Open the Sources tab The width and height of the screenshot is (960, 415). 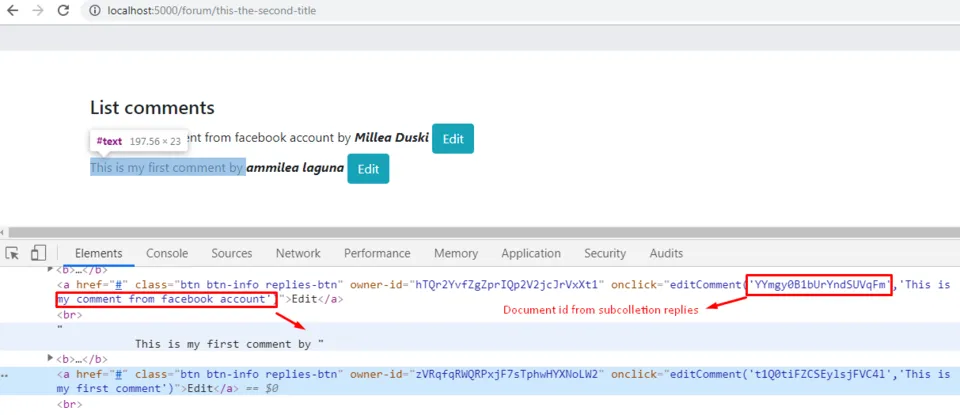[x=231, y=253]
